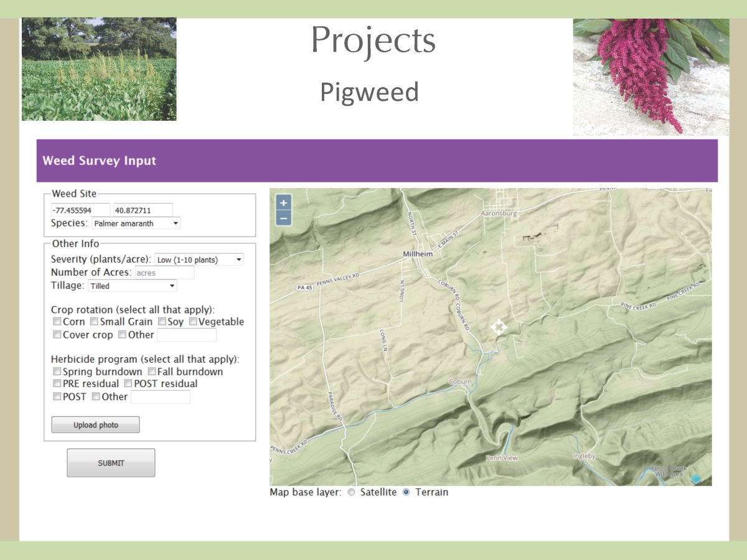Click the crosshair site marker on map

pos(499,327)
